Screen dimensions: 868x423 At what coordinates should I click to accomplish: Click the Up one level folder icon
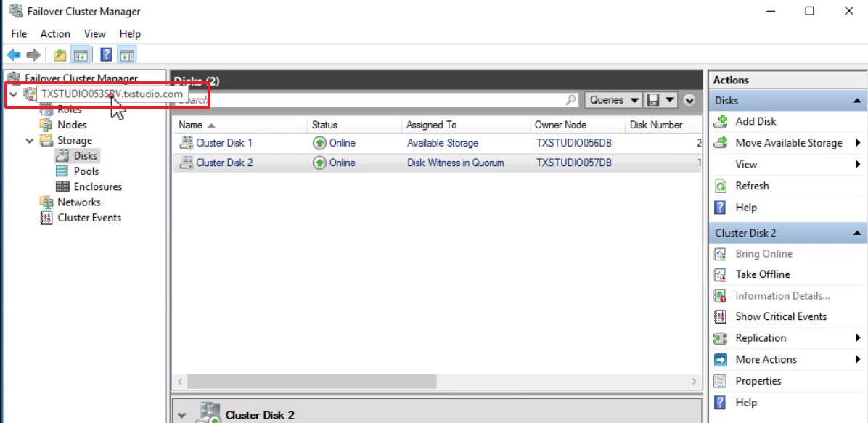[x=60, y=55]
